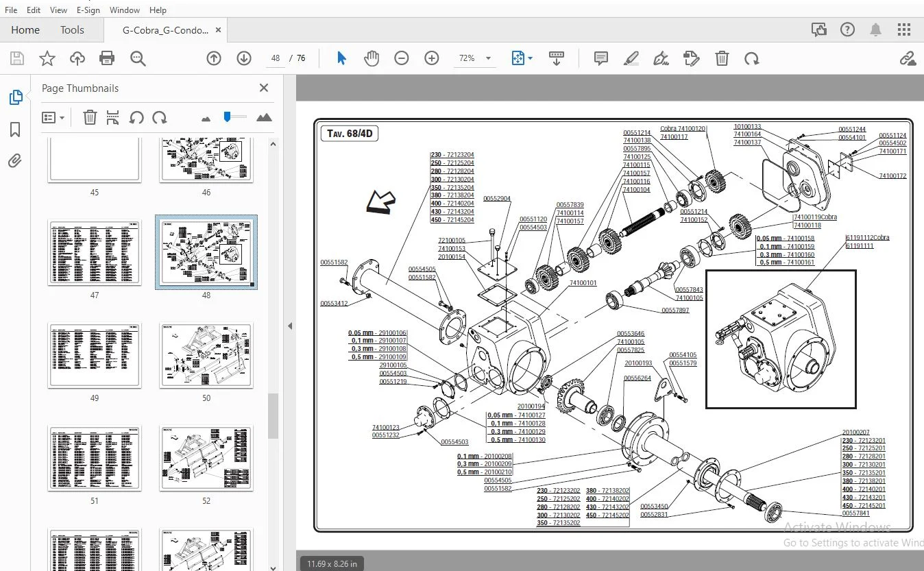Open the help question mark icon
924x571 pixels.
click(x=848, y=29)
